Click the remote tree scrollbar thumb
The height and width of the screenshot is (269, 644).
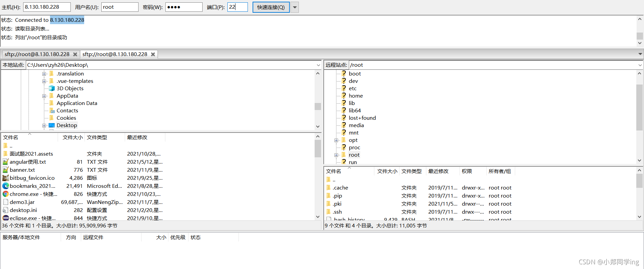pyautogui.click(x=640, y=107)
